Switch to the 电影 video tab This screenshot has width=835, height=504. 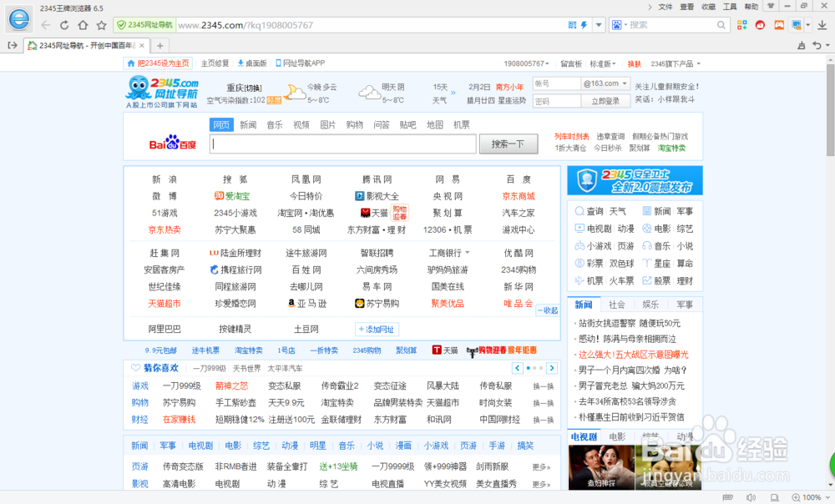(x=617, y=437)
